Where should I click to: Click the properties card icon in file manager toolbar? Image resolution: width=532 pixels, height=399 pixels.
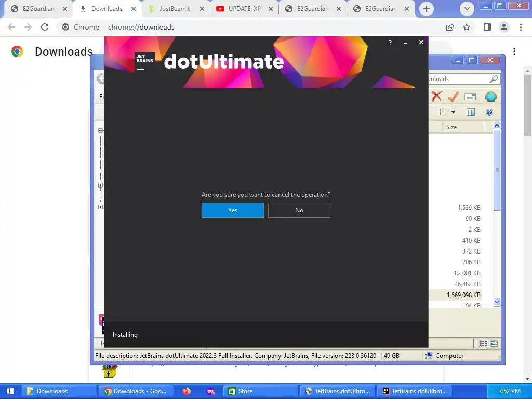click(470, 97)
